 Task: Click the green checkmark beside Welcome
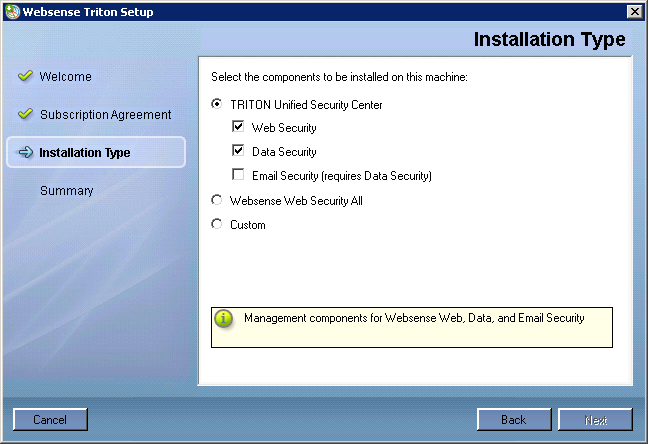point(25,76)
